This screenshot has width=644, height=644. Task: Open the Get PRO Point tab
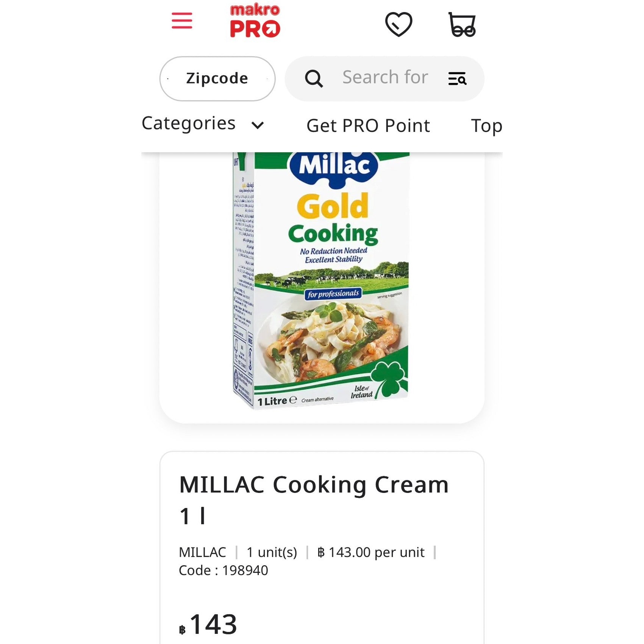(368, 126)
